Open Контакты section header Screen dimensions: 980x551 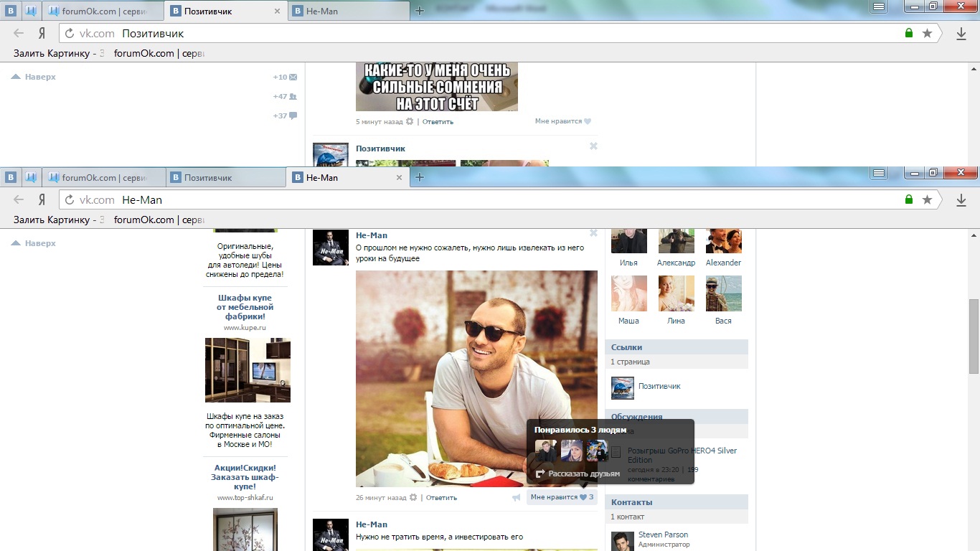click(x=677, y=502)
